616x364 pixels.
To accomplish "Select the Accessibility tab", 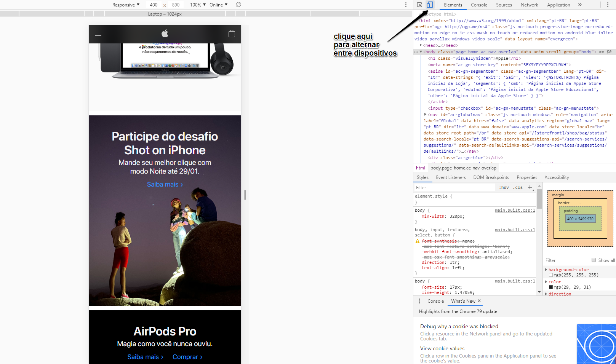I will click(557, 177).
